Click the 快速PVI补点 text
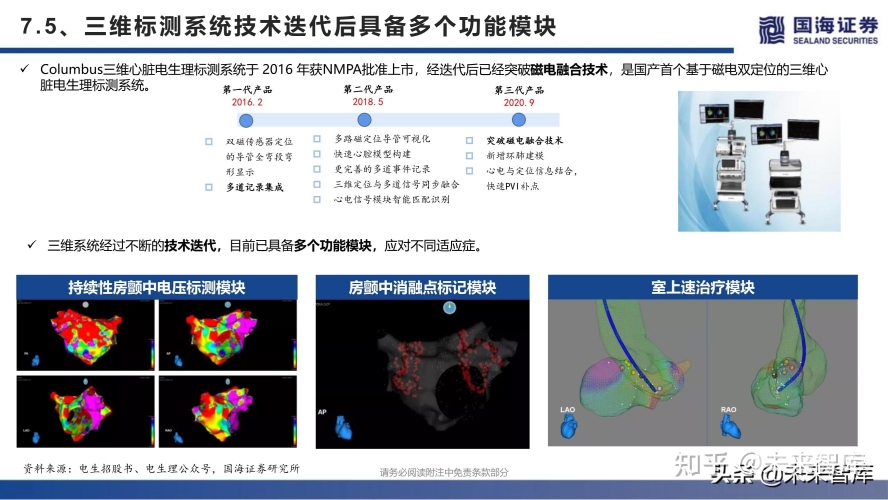The image size is (888, 500). [513, 186]
